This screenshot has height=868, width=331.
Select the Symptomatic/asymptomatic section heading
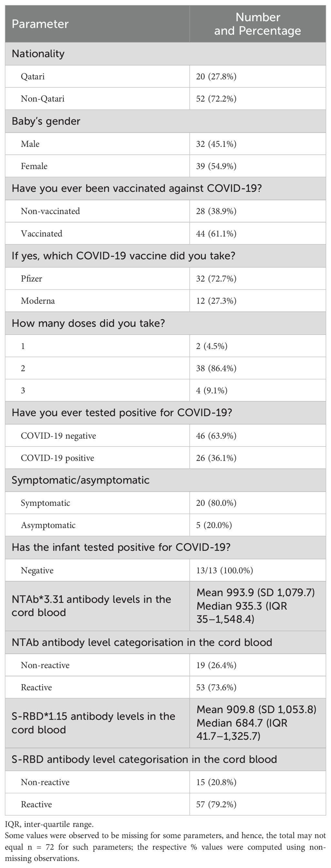(81, 480)
